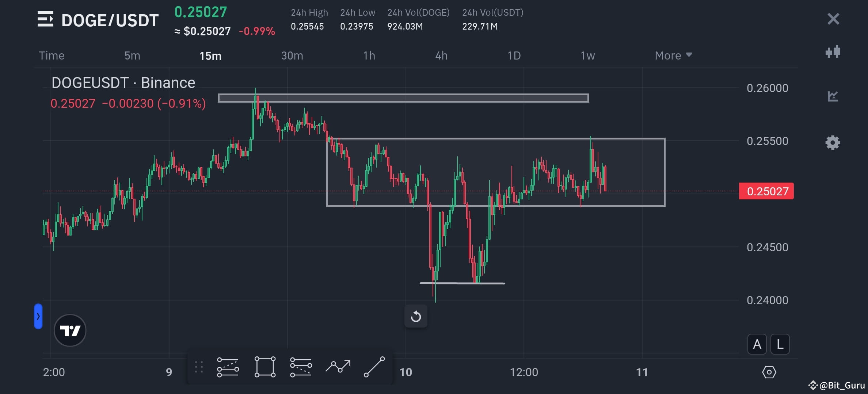Image resolution: width=868 pixels, height=394 pixels.
Task: Toggle the magnet eye icon bottom right
Action: click(x=769, y=372)
